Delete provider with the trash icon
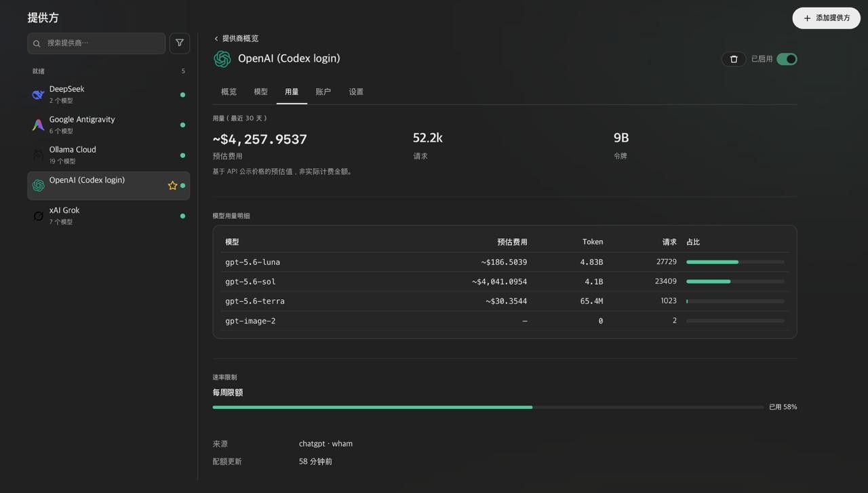 click(734, 59)
